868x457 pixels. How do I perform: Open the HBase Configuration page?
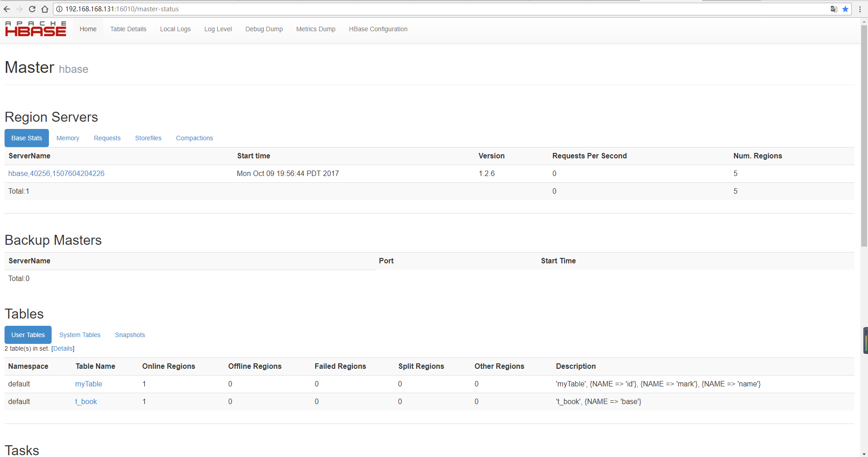pos(378,29)
